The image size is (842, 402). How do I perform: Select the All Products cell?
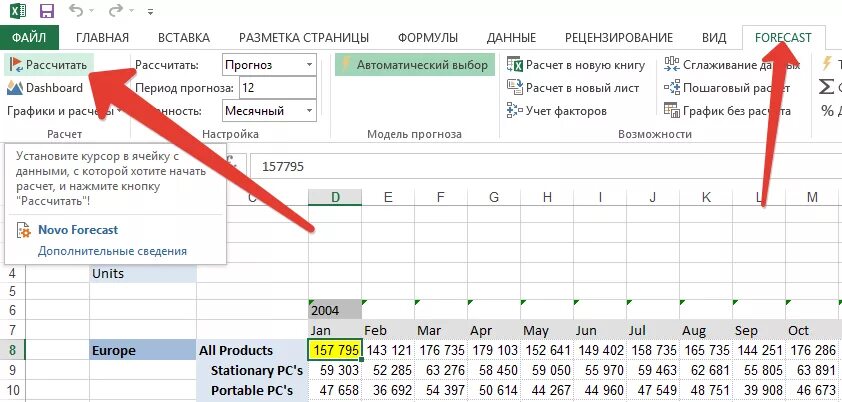pos(252,350)
